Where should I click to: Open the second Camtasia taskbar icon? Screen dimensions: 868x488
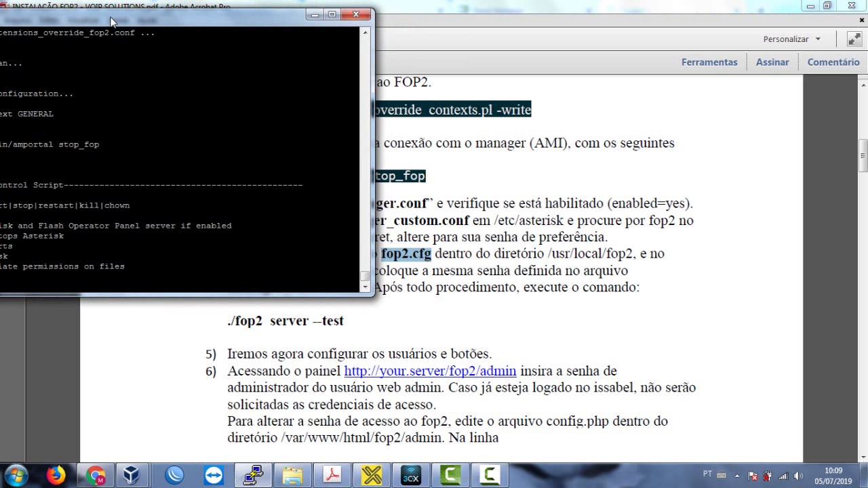click(x=490, y=475)
